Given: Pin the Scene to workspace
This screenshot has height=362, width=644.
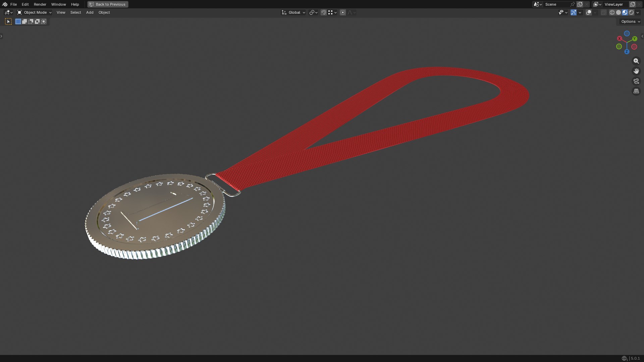Looking at the screenshot, I should click(573, 4).
